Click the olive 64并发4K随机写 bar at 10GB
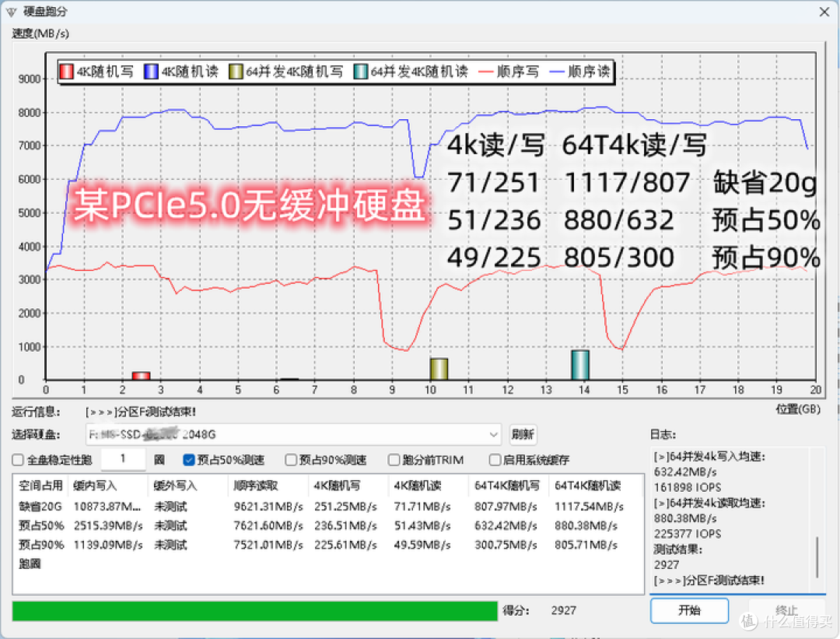The width and height of the screenshot is (840, 639). click(x=439, y=369)
